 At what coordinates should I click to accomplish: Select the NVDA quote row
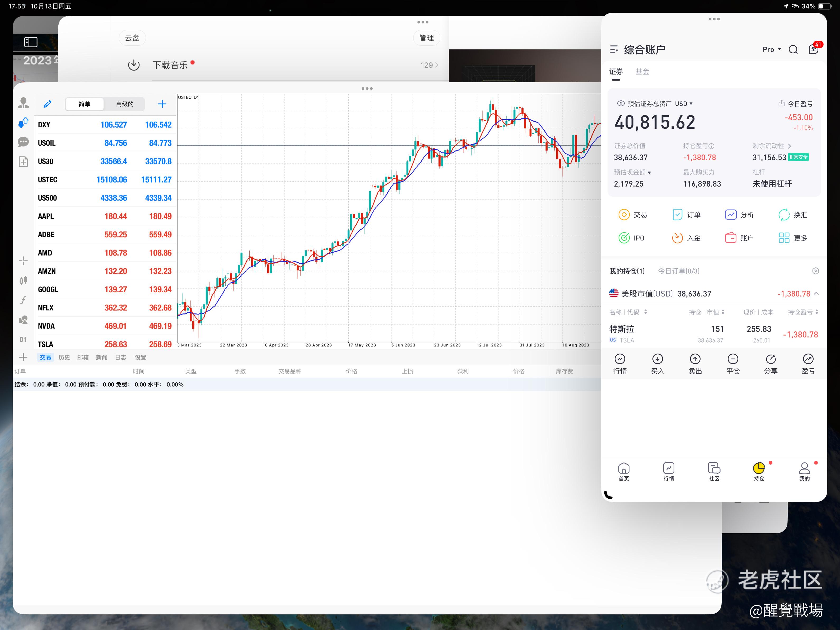(x=105, y=326)
